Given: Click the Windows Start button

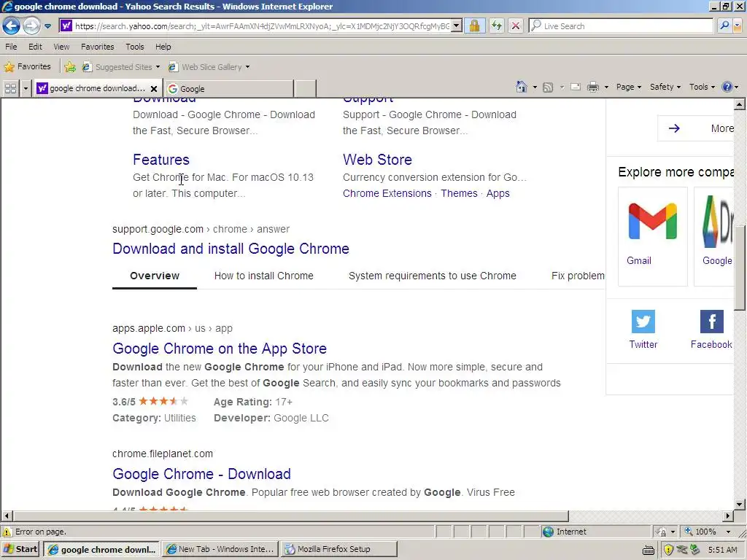Looking at the screenshot, I should click(21, 549).
